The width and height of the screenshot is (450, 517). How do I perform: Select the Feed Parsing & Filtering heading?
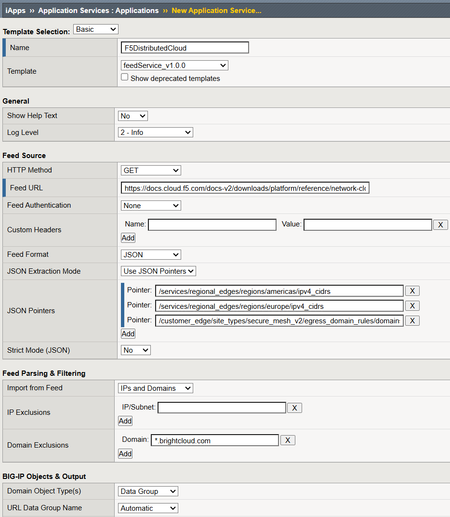point(44,373)
